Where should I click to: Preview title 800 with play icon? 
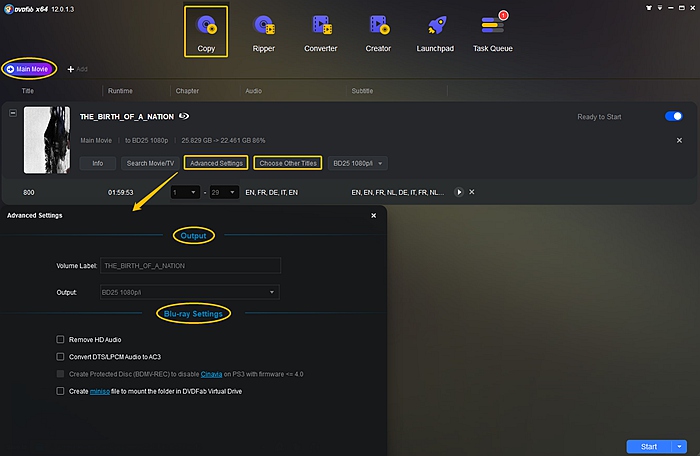point(458,192)
